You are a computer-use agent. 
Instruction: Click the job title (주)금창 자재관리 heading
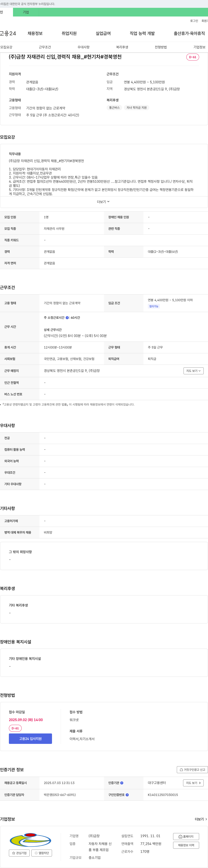[x=65, y=57]
